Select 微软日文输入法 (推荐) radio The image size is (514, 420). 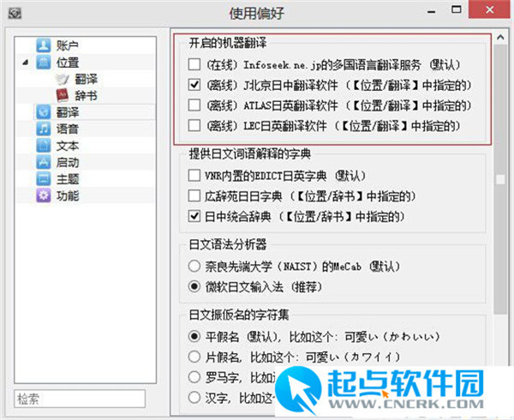tap(194, 286)
